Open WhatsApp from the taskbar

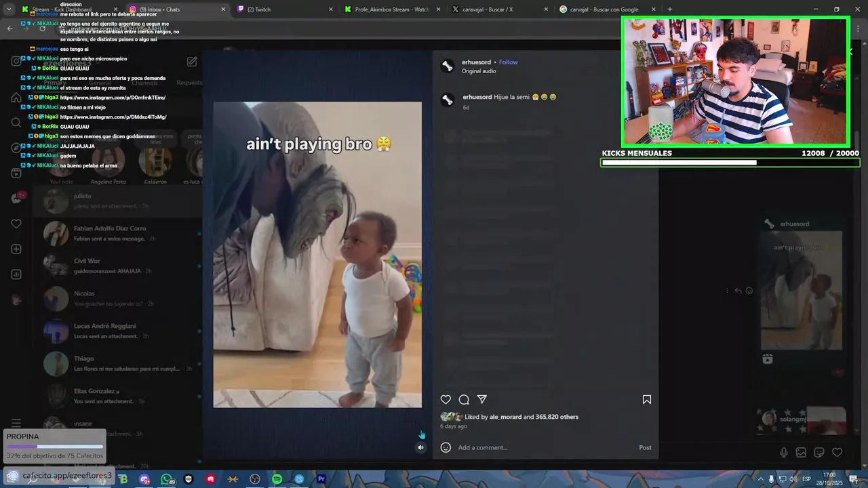tap(166, 479)
